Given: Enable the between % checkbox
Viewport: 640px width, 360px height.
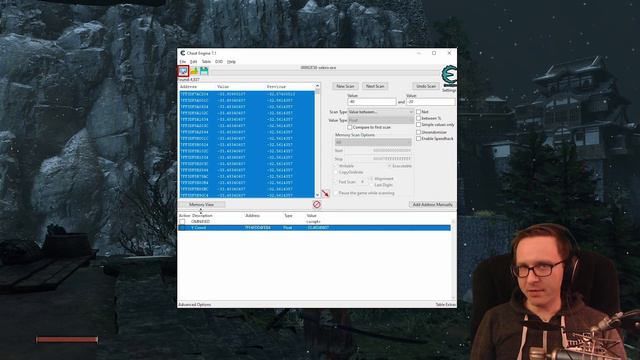Looking at the screenshot, I should pyautogui.click(x=418, y=118).
